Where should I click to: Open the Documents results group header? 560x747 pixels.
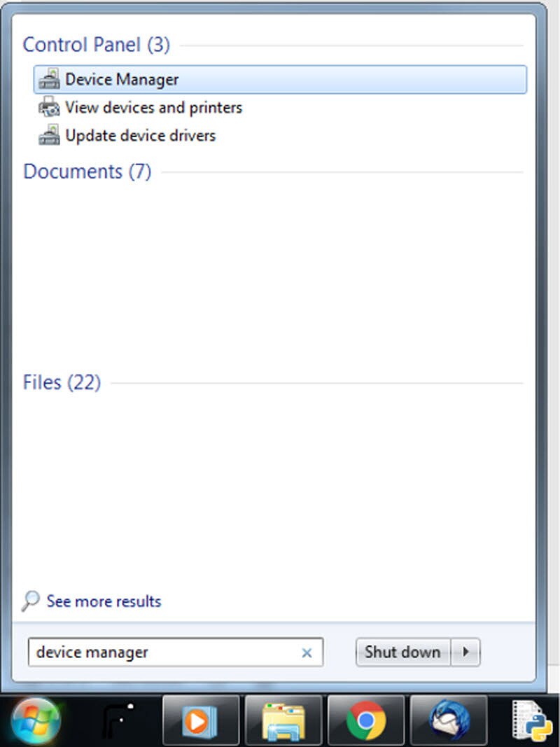[87, 172]
